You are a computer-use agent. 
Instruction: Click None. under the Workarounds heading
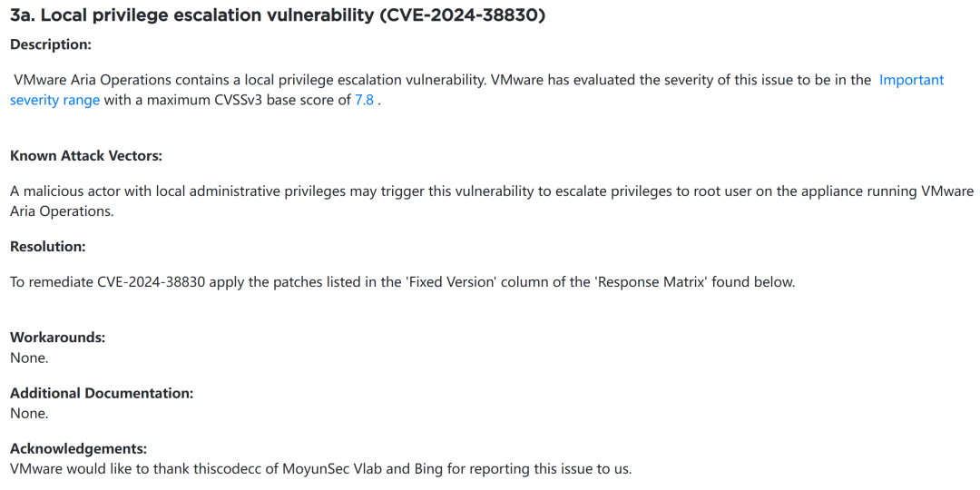pos(29,358)
